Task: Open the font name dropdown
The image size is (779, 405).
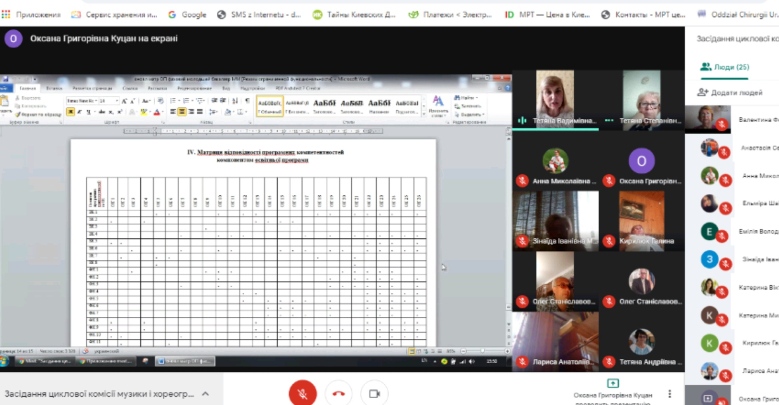Action: 96,101
